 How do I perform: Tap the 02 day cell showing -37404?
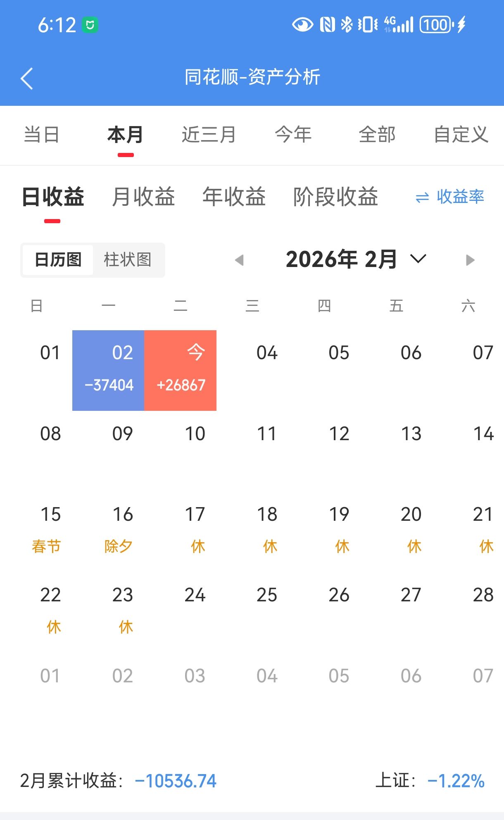point(108,370)
